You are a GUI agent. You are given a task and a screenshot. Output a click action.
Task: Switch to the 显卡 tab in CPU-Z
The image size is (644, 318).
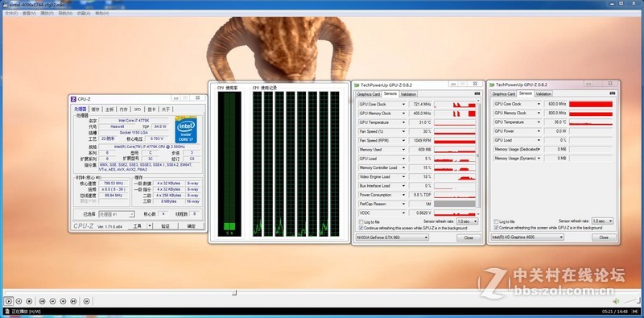pyautogui.click(x=151, y=109)
